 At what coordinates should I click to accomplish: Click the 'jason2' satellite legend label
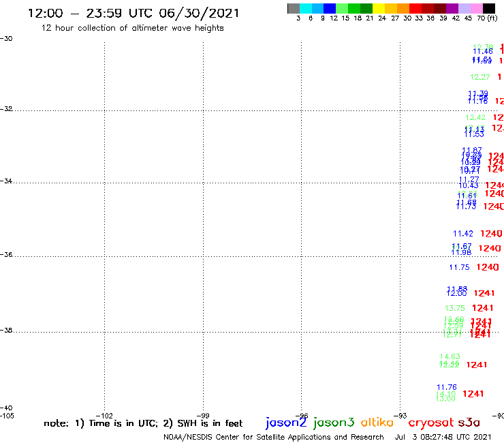coord(286,423)
